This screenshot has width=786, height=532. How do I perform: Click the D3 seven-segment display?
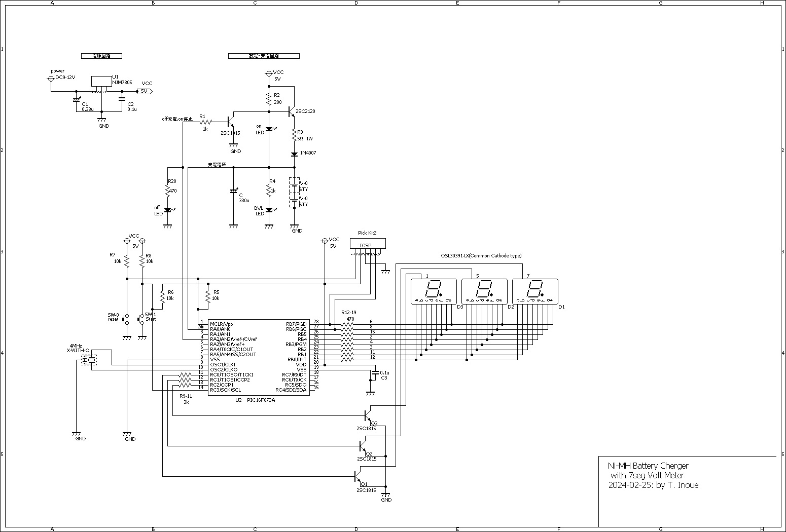(434, 291)
